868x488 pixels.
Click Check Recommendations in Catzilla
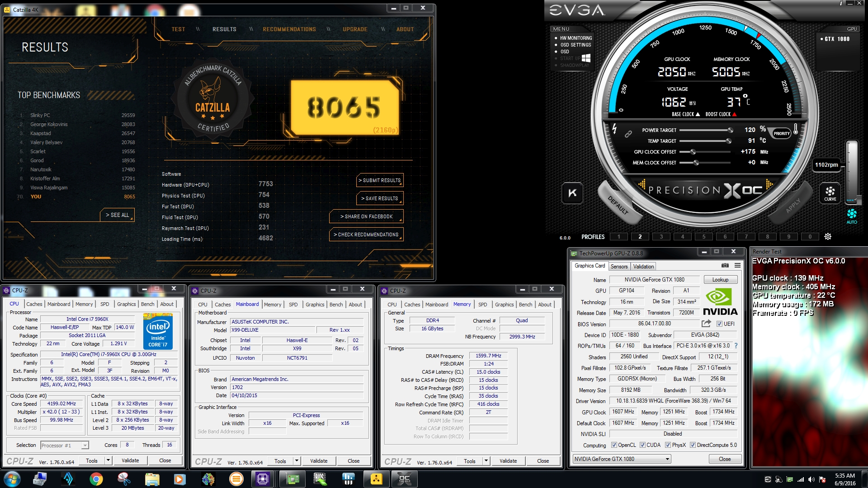(366, 235)
